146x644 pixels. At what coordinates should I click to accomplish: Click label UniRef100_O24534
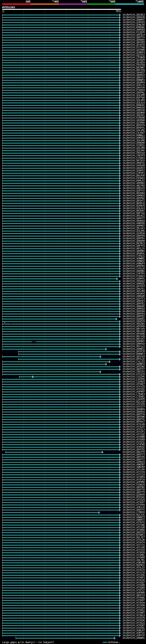pos(134,233)
